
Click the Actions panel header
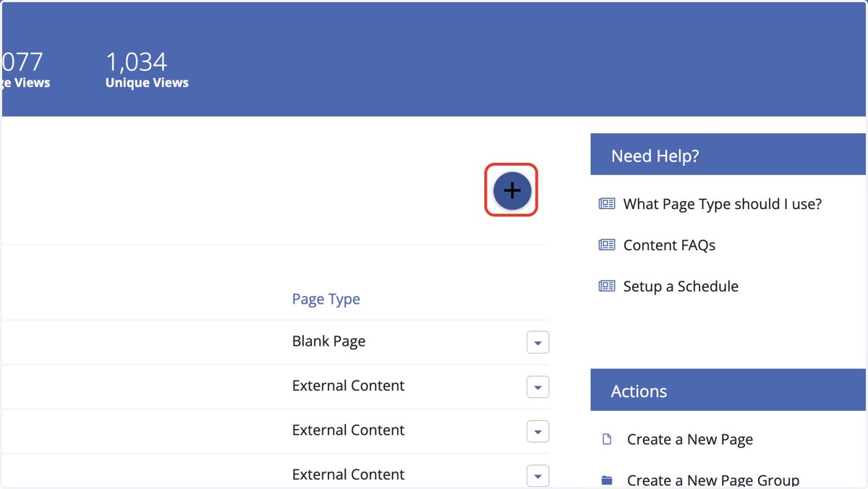pos(728,390)
